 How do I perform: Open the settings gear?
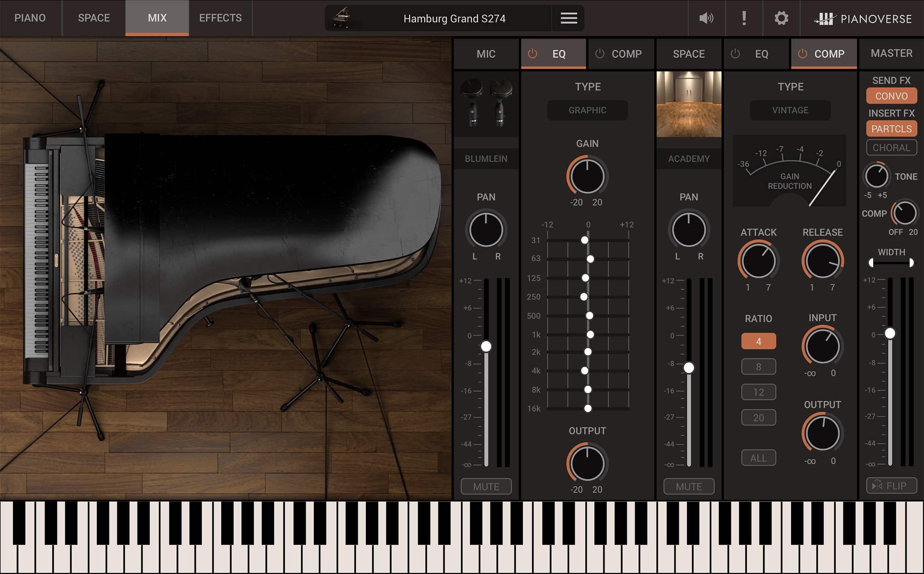(781, 18)
